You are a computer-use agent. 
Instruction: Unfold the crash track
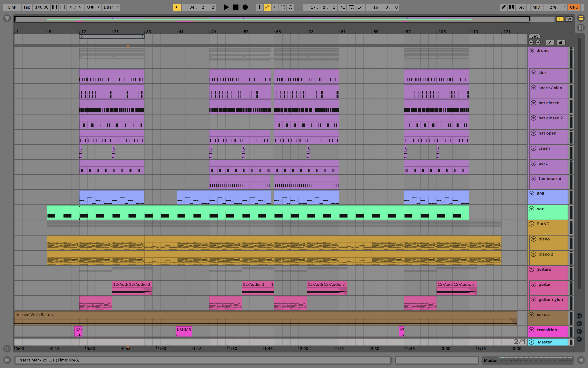(x=533, y=148)
